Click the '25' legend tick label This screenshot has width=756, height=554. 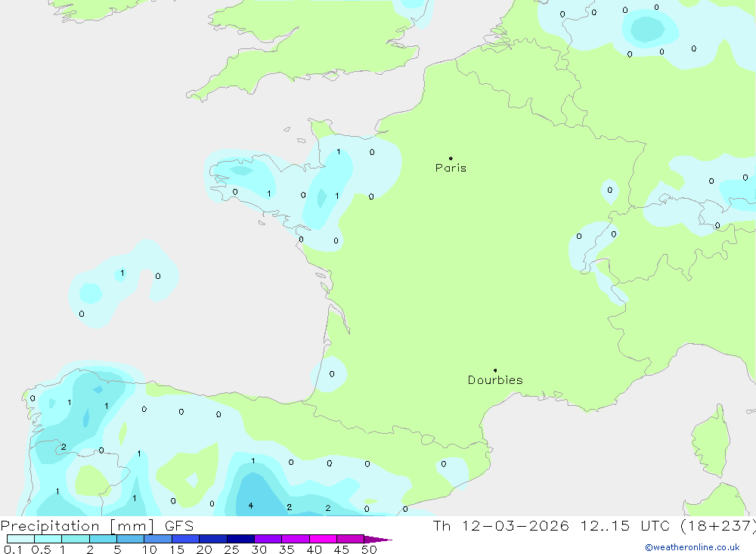(231, 549)
